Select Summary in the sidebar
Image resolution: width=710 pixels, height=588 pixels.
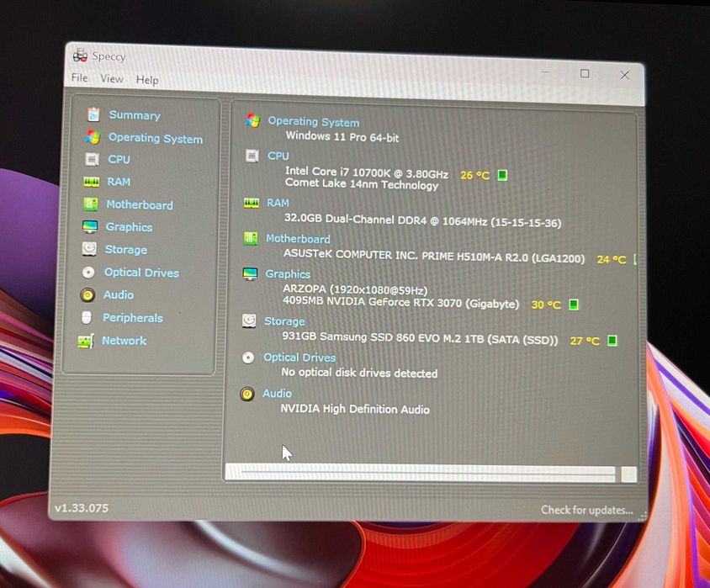pyautogui.click(x=135, y=115)
